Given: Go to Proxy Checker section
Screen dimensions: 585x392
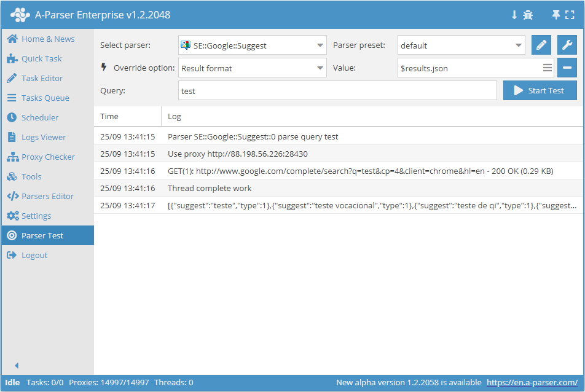Looking at the screenshot, I should click(x=48, y=157).
